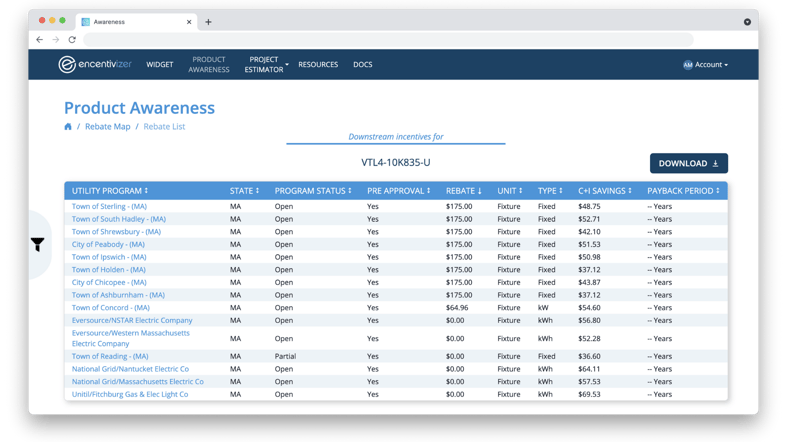Screen dimensions: 787x442
Task: Go to home via breadcrumb house icon
Action: tap(68, 126)
